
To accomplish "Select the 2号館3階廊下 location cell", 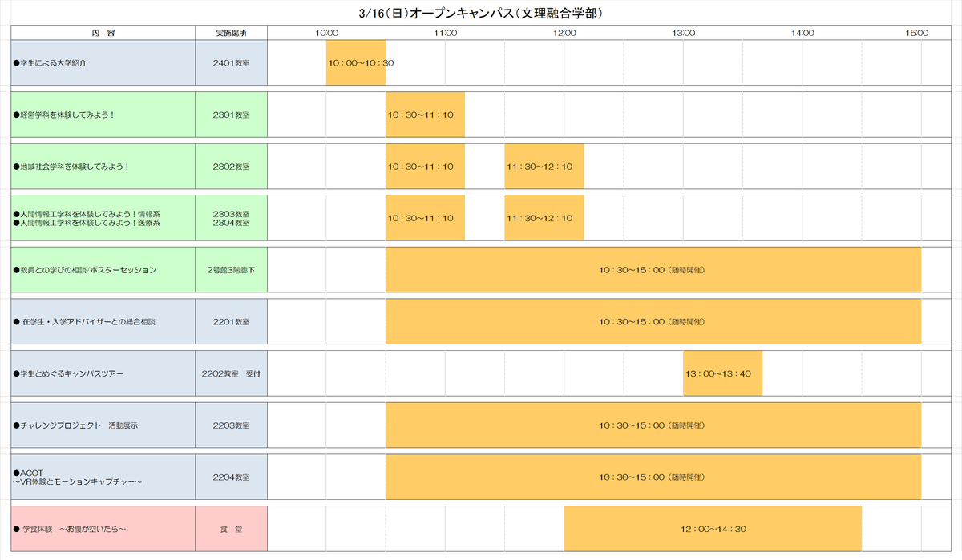I will point(231,270).
